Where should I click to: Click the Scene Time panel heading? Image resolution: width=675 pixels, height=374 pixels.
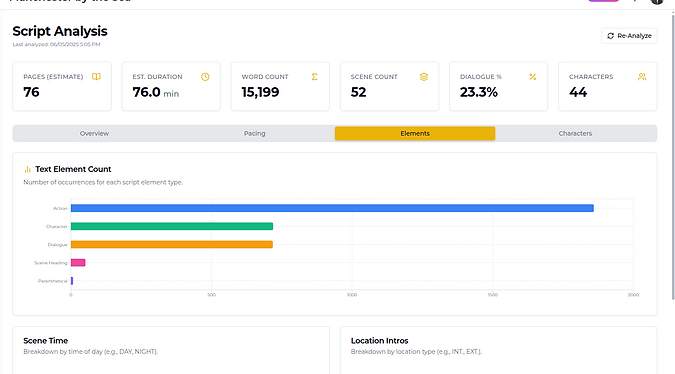[x=46, y=340]
